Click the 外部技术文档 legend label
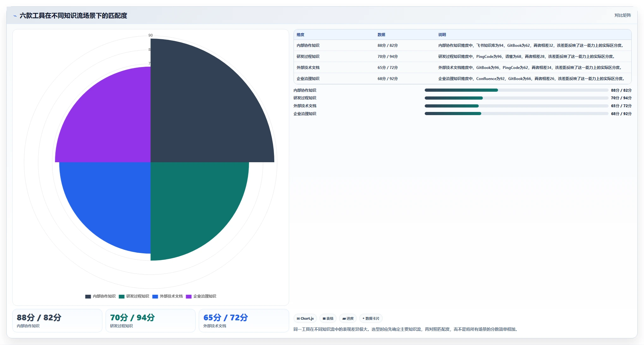 [x=171, y=296]
